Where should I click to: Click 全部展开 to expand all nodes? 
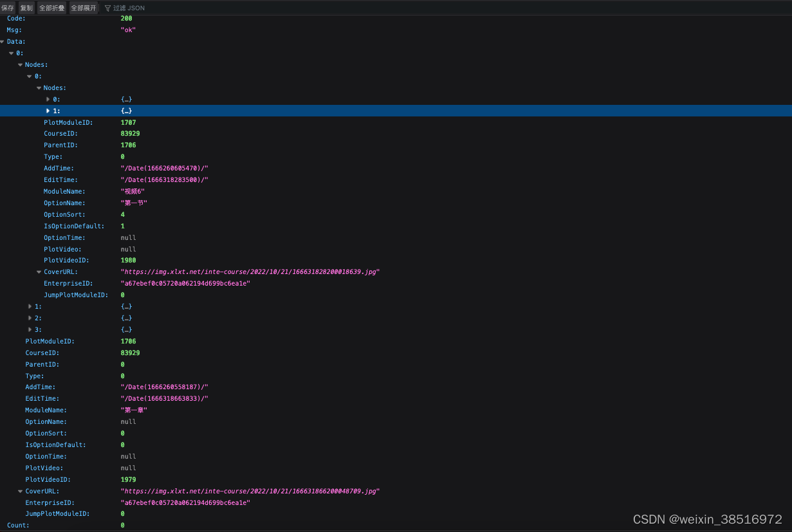point(83,8)
